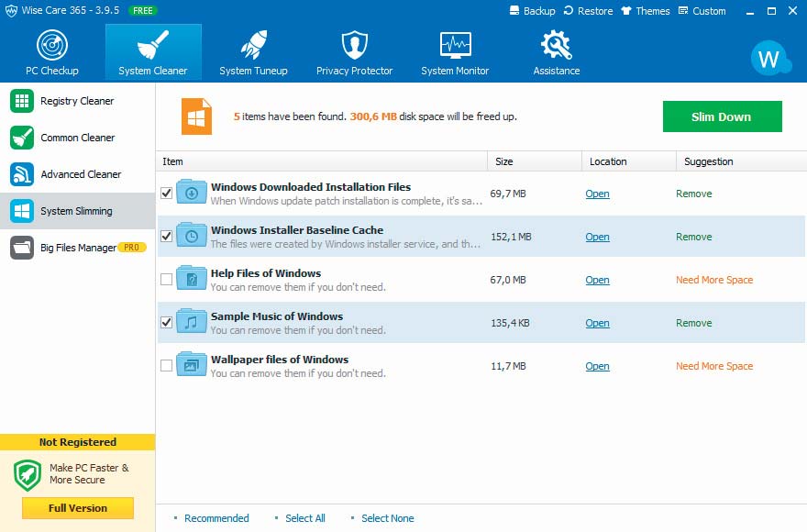Screen dimensions: 807x532
Task: Open System Monitor screen icon
Action: pyautogui.click(x=455, y=45)
